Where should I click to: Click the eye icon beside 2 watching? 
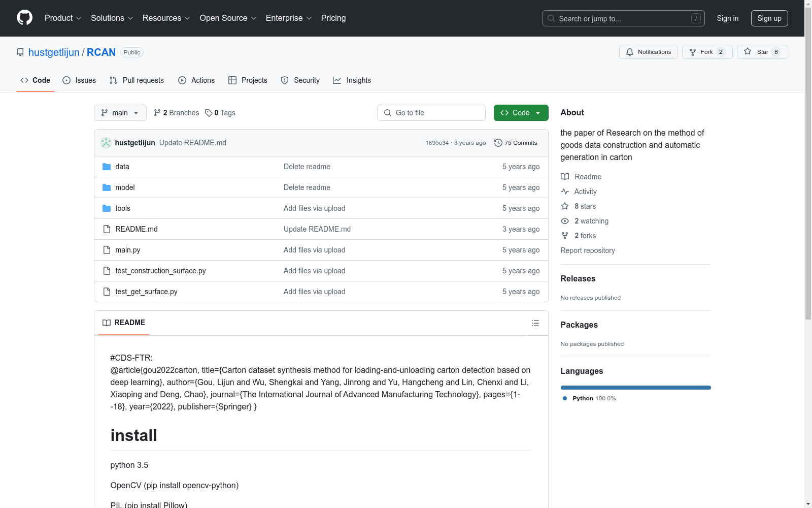click(x=565, y=221)
